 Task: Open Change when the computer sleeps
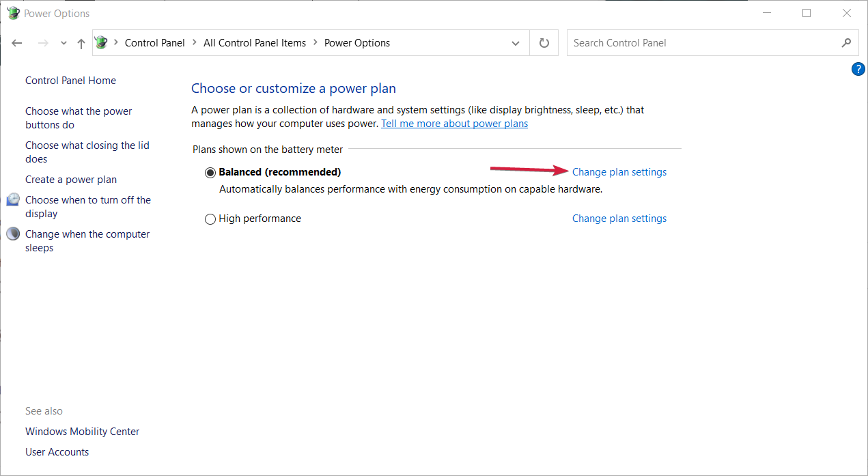click(x=87, y=241)
